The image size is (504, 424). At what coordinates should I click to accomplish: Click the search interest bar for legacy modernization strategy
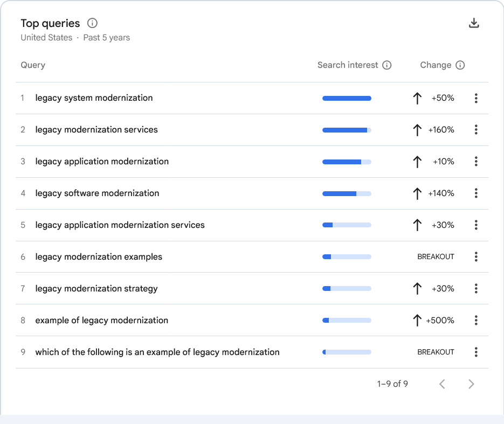click(x=347, y=288)
